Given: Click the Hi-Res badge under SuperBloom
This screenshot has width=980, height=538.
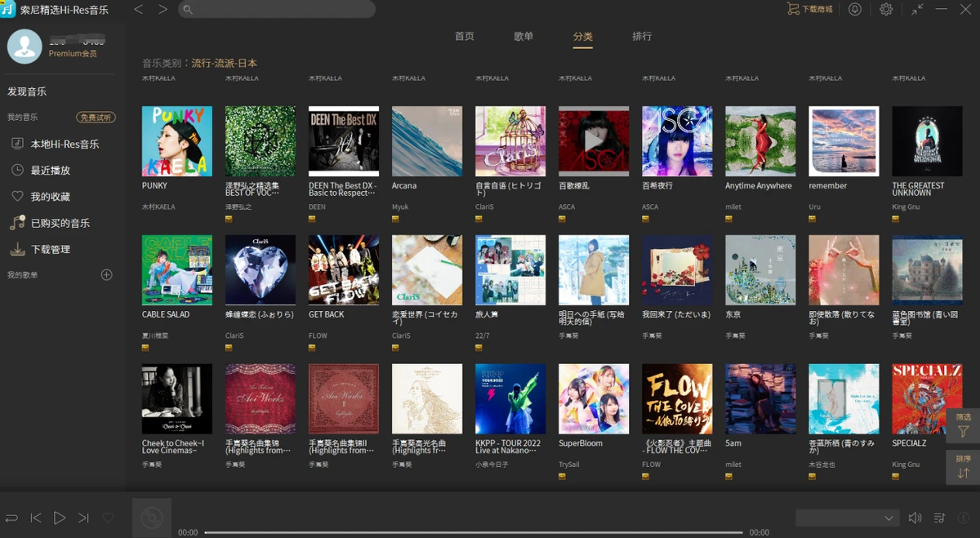Looking at the screenshot, I should pyautogui.click(x=562, y=477).
